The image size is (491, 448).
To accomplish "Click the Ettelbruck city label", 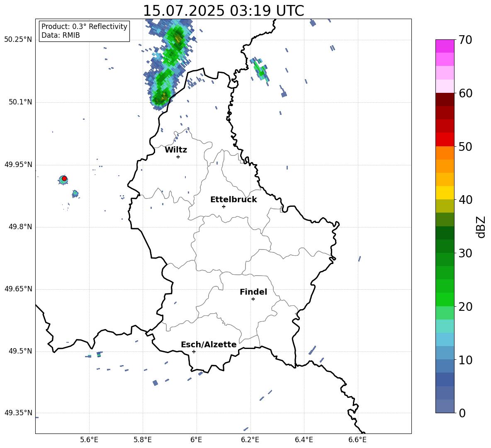I will point(233,200).
